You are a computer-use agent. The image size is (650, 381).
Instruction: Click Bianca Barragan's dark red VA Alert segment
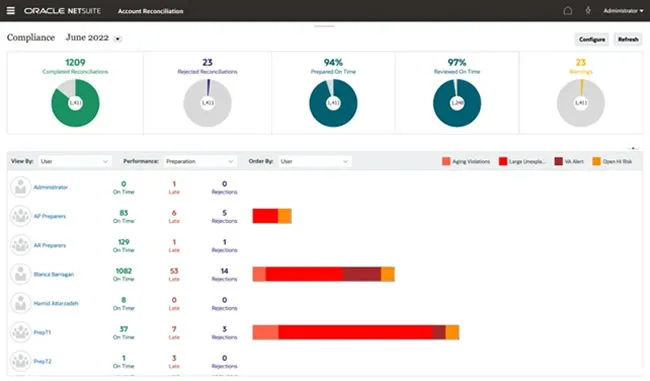362,274
